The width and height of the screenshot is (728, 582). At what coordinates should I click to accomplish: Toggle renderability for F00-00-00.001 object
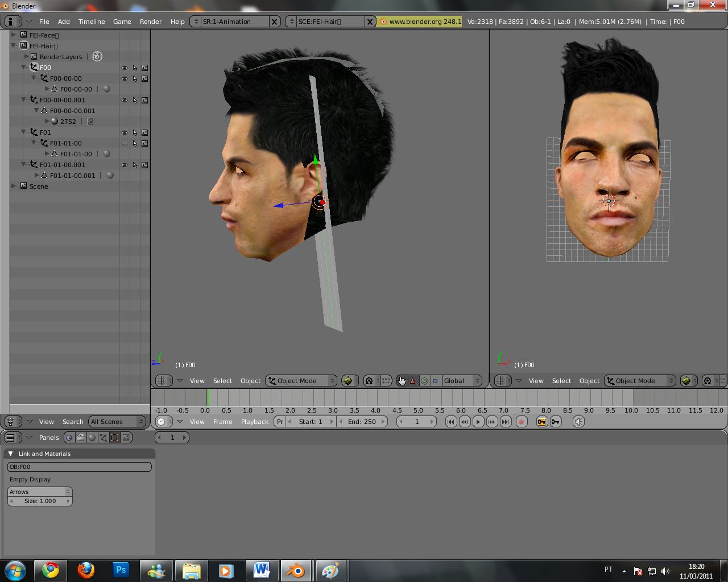point(145,100)
